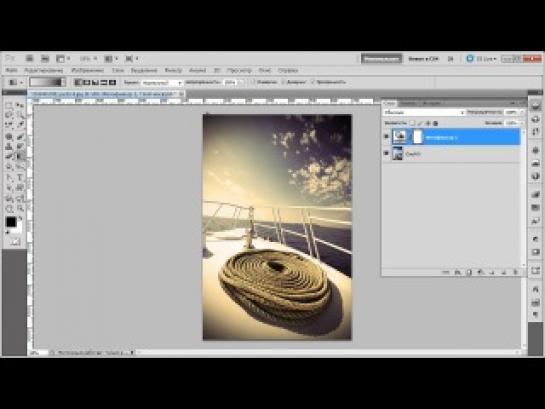The height and width of the screenshot is (409, 545).
Task: Toggle the Дизеринг checkbox
Action: tap(283, 82)
